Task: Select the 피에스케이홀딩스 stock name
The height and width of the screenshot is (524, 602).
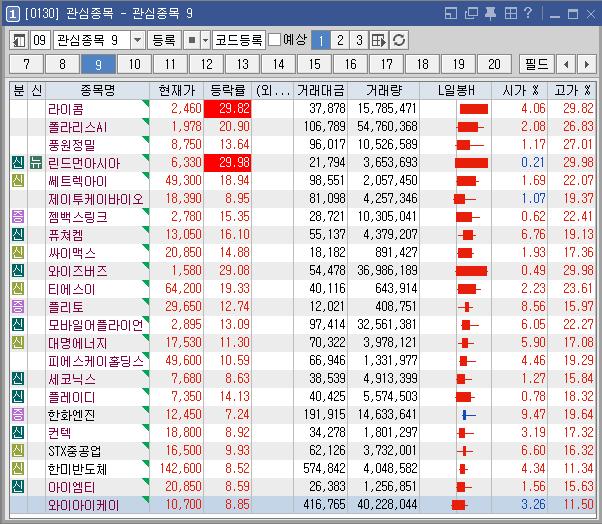Action: coord(96,361)
